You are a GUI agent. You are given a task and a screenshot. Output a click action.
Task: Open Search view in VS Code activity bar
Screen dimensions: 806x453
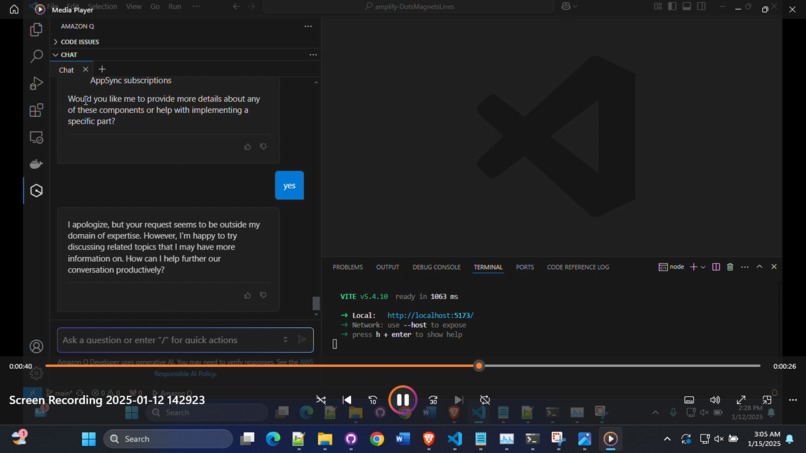(x=36, y=56)
